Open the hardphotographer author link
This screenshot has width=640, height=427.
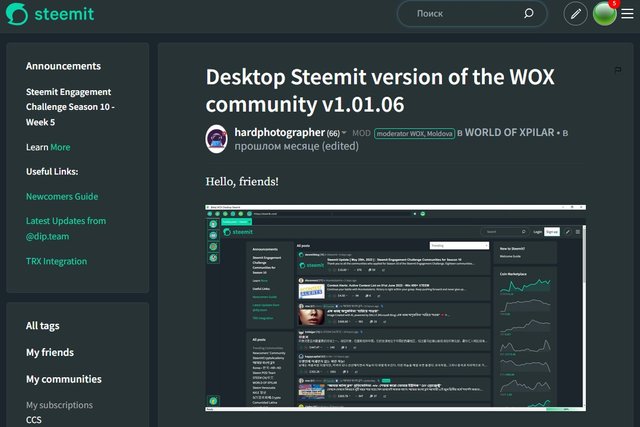279,132
